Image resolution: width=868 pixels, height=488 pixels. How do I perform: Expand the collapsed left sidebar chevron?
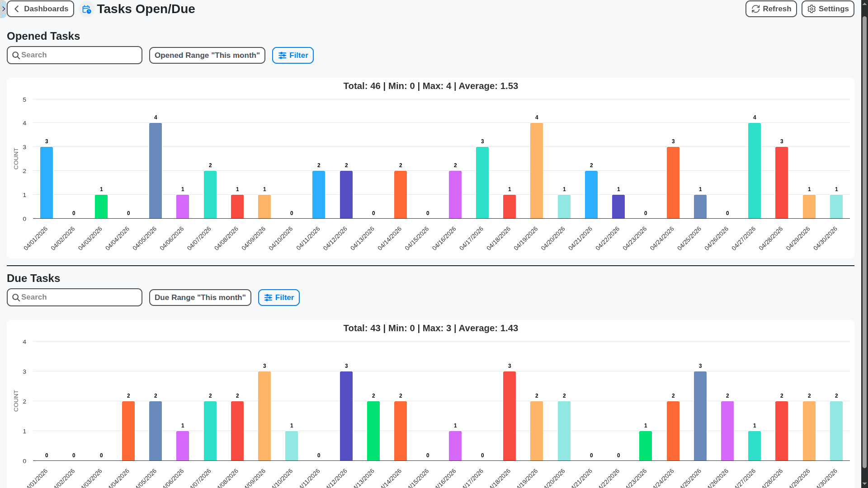3,9
